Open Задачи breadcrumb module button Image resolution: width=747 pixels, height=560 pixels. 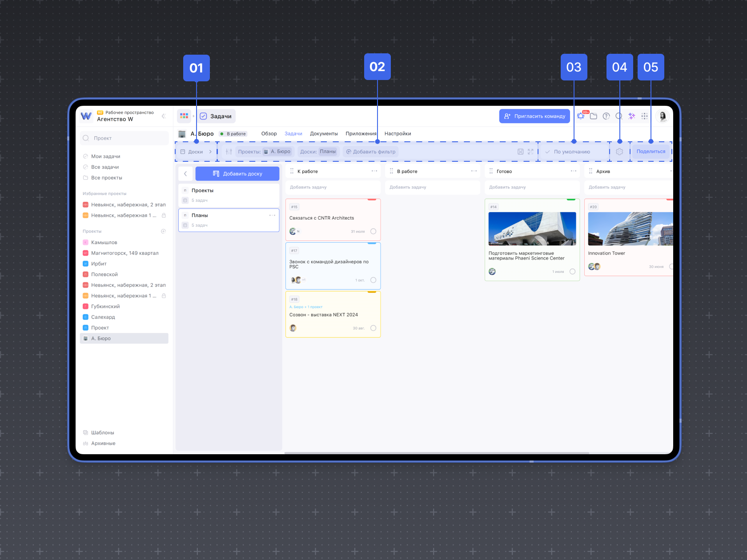coord(216,116)
